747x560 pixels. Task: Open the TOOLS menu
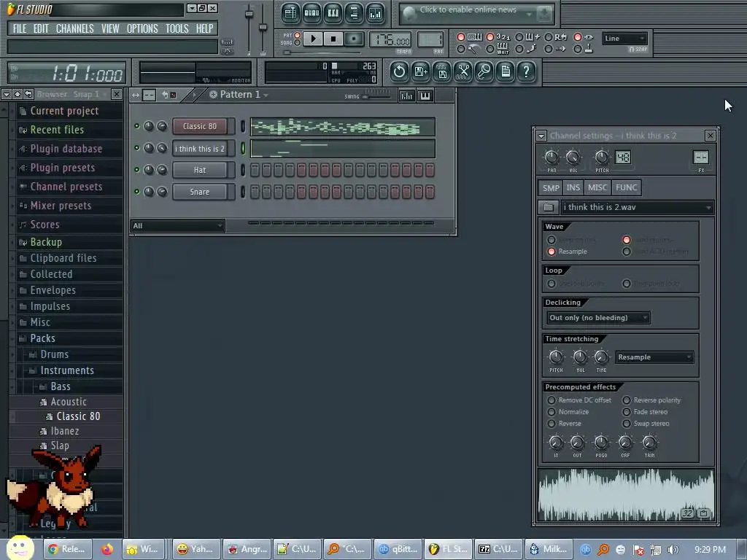coord(177,28)
